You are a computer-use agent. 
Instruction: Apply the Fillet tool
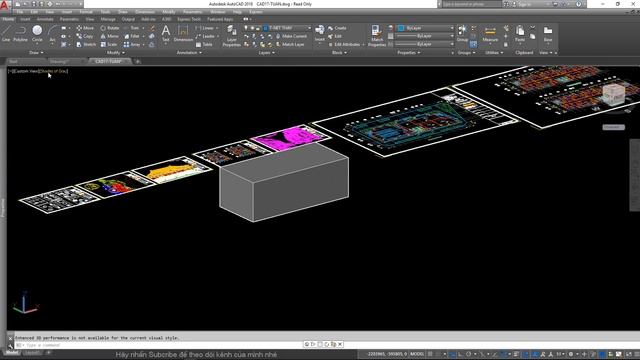point(132,36)
